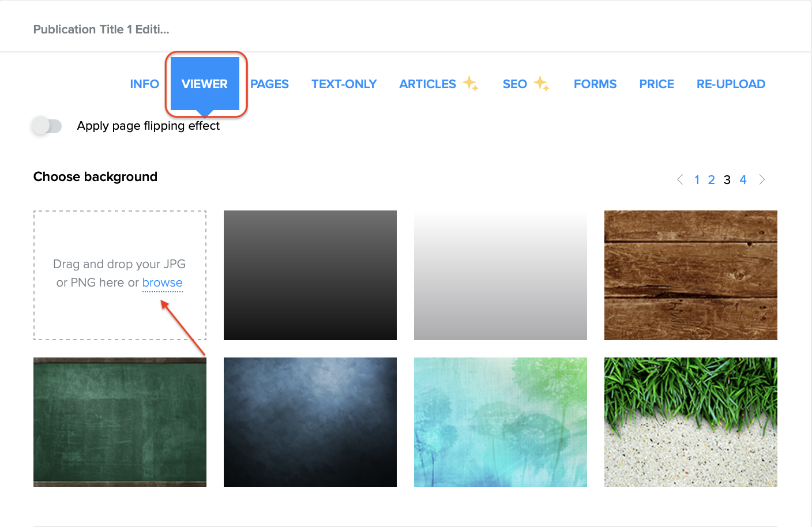Go to background page 1

697,180
